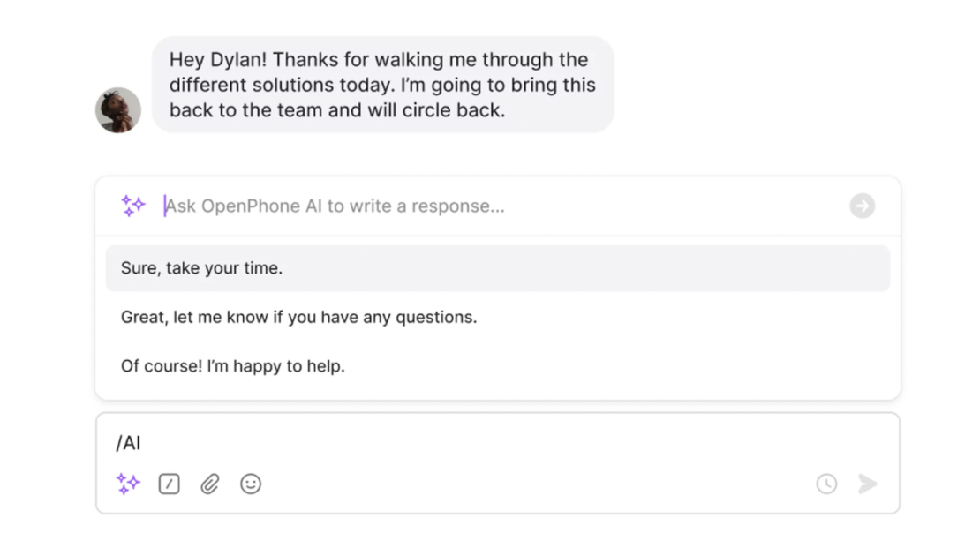Screen dimensions: 980x533
Task: Click the highlighted first AI suggestion row
Action: [497, 267]
